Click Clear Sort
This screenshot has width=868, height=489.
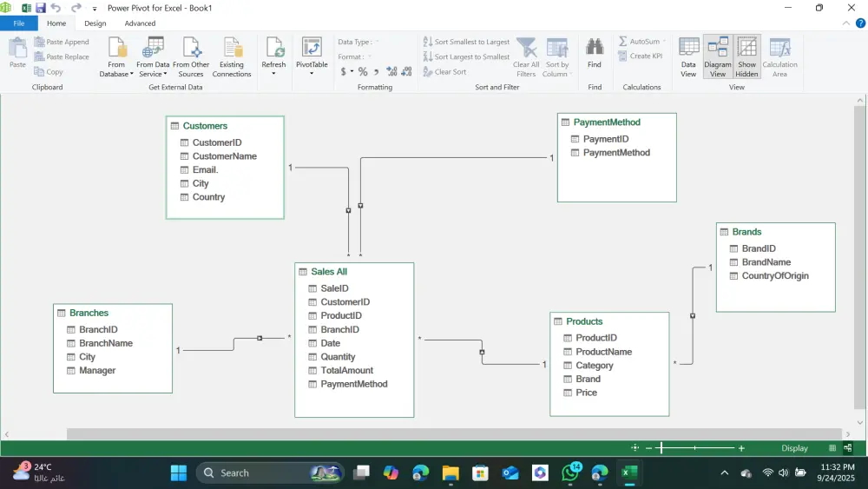(x=444, y=71)
